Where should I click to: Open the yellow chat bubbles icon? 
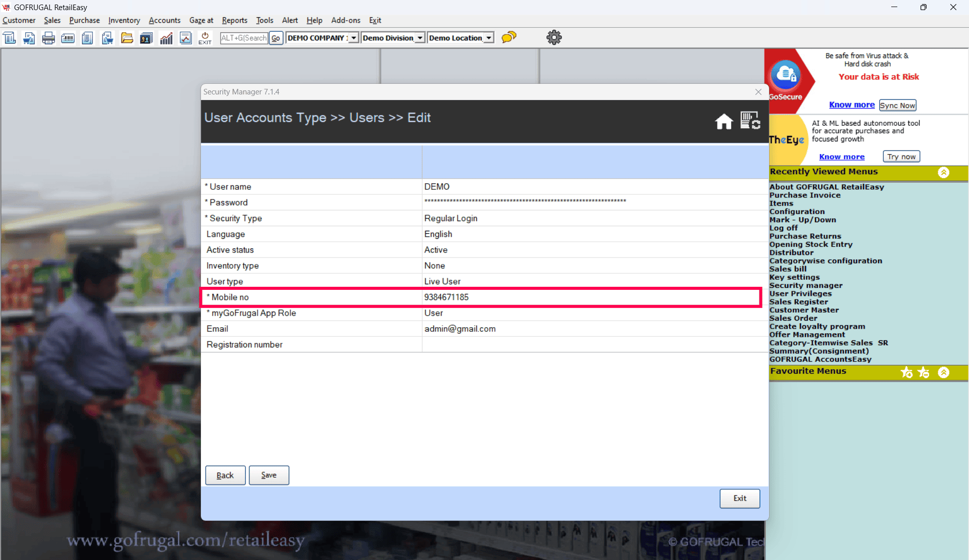[509, 37]
